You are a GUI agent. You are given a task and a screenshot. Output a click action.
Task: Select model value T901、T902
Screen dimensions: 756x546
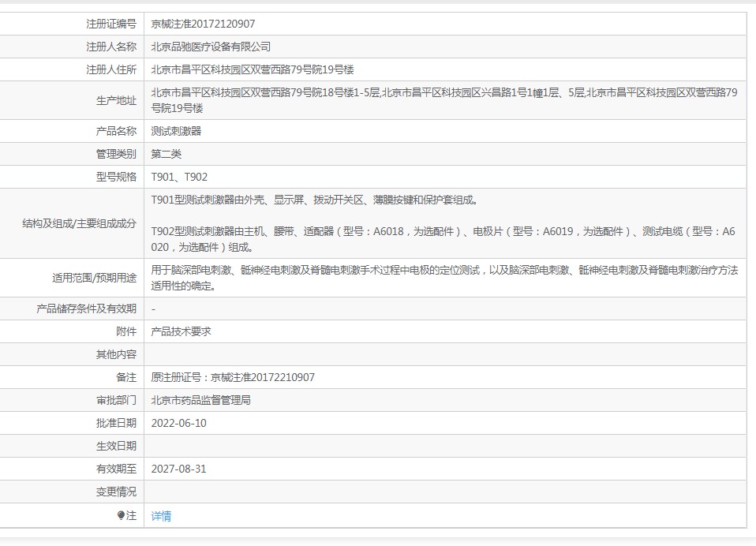tap(179, 177)
